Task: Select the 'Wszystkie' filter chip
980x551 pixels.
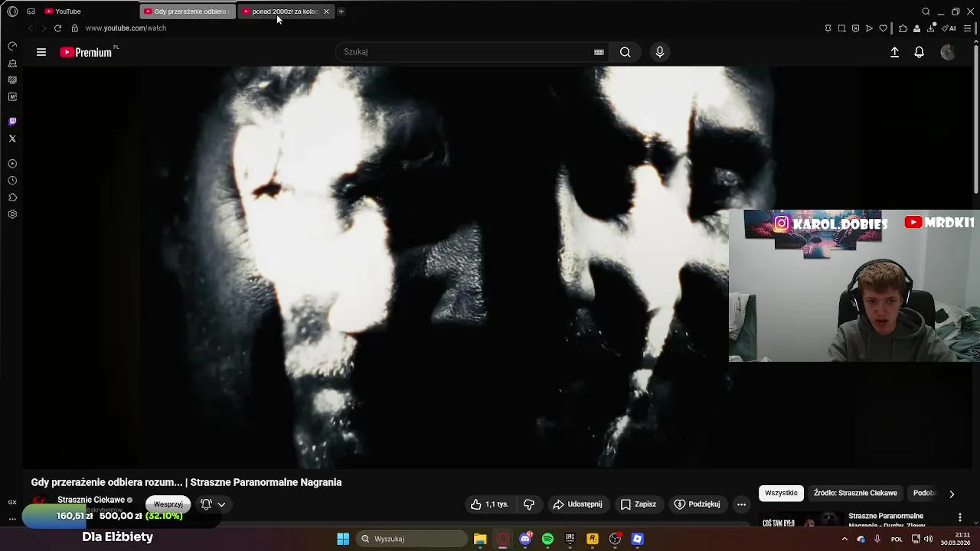Action: (x=781, y=494)
